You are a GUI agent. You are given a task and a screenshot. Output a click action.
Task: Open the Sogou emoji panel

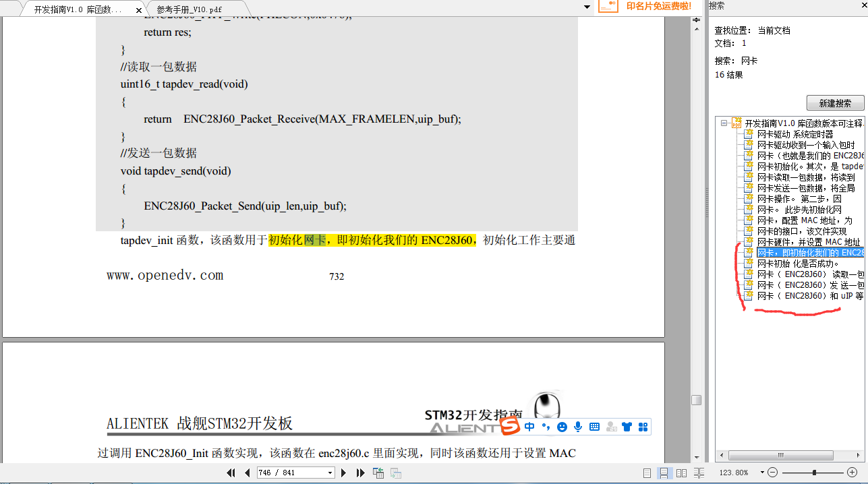(562, 427)
